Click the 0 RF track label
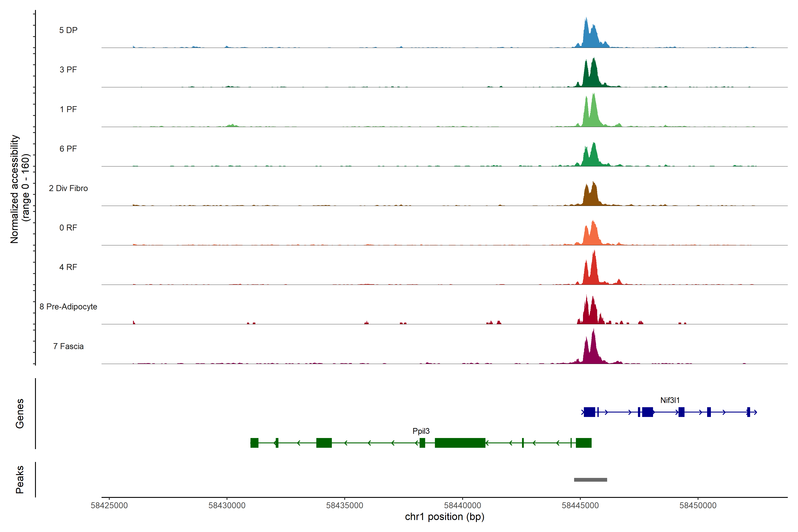This screenshot has width=798, height=532. 68,228
